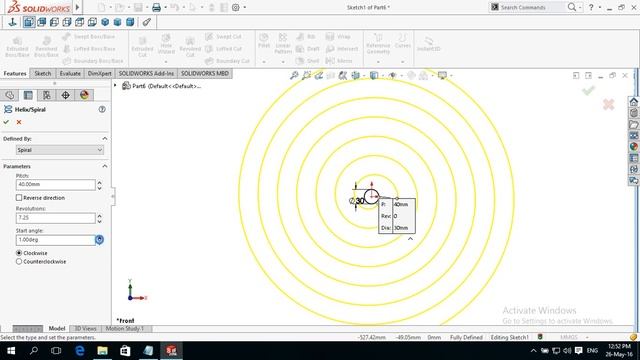The image size is (640, 360).
Task: Open the DisplayManager color ball tab
Action: click(84, 95)
